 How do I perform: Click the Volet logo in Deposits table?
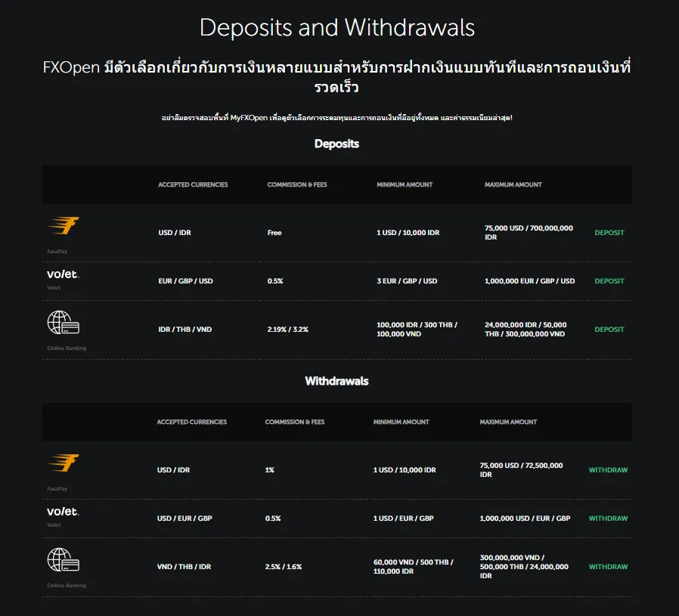[x=64, y=274]
